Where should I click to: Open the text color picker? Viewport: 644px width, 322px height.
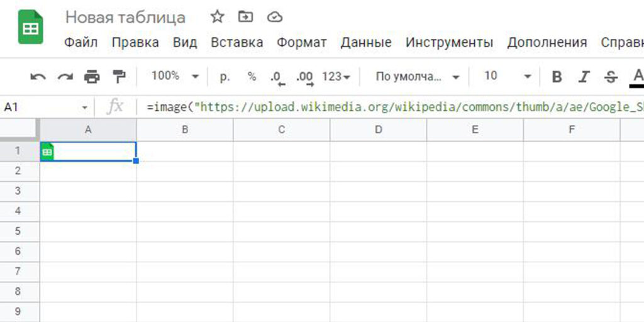pyautogui.click(x=637, y=77)
